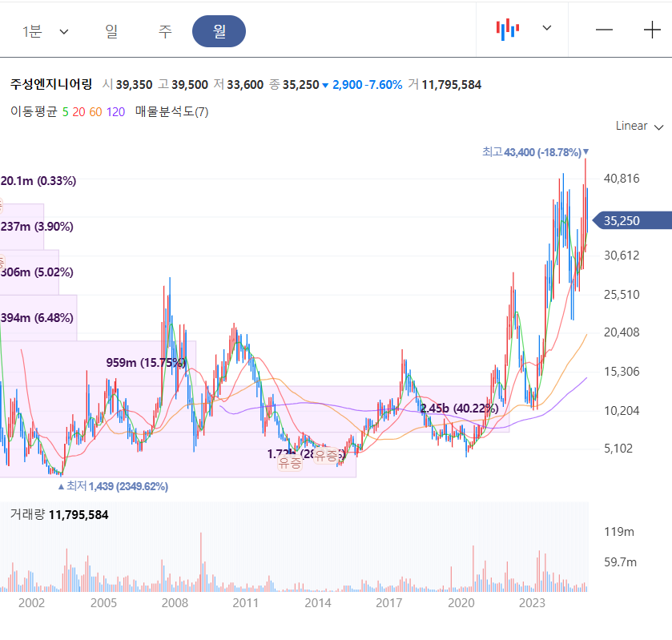The image size is (672, 640).
Task: Click the 2023 year axis label
Action: click(533, 602)
